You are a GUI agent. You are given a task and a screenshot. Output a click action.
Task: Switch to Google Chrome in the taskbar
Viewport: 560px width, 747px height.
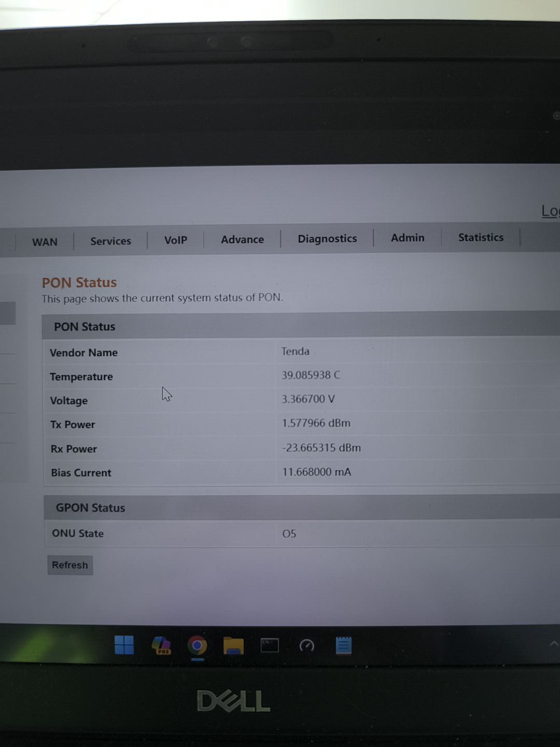[197, 646]
